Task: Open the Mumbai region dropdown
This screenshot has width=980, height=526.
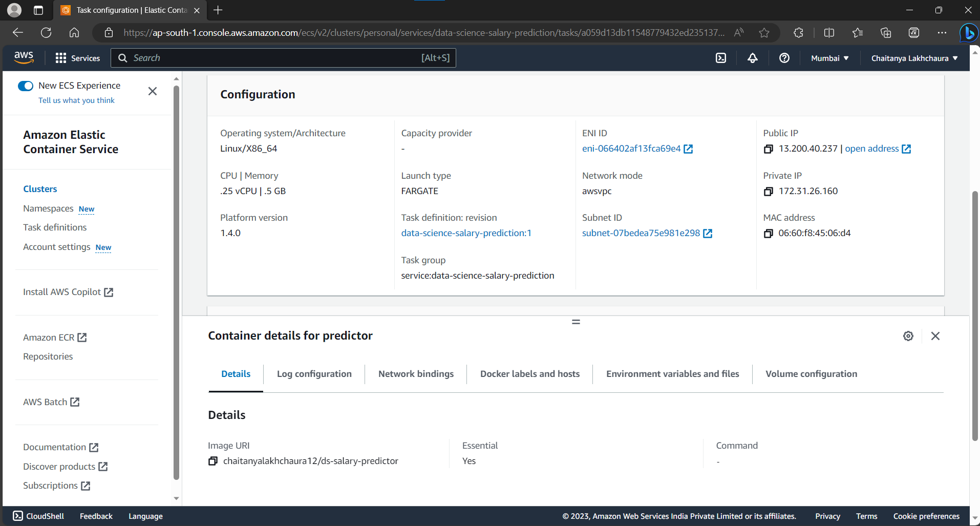Action: (x=829, y=58)
